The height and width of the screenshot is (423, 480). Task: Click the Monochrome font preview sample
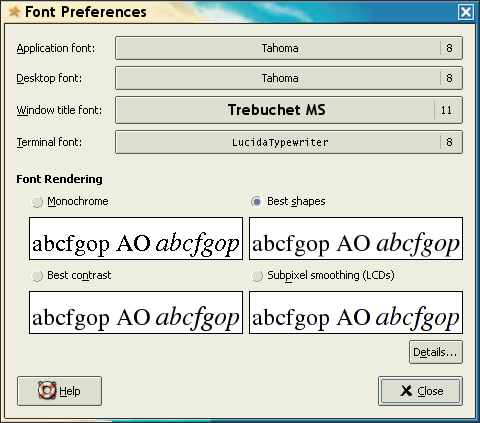click(136, 238)
